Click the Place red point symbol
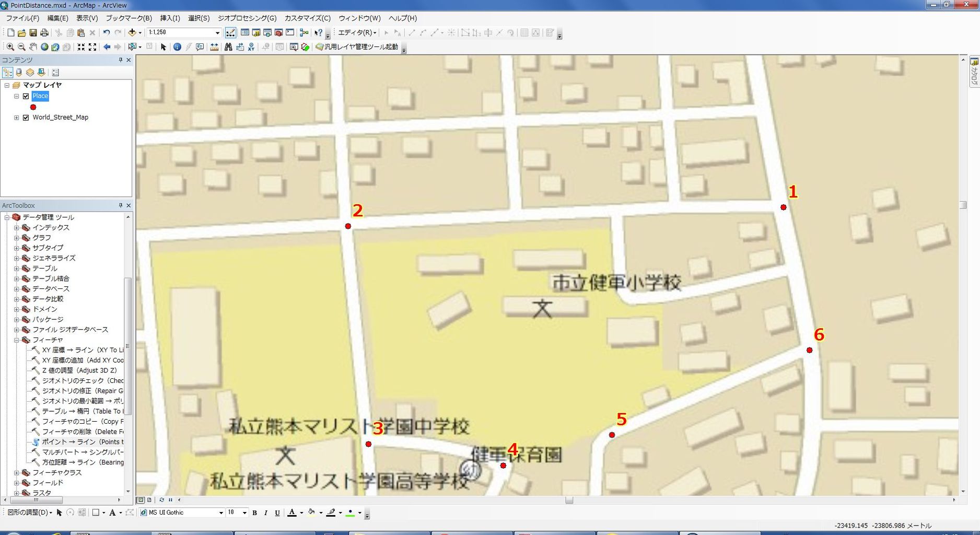This screenshot has width=980, height=535. (x=33, y=107)
